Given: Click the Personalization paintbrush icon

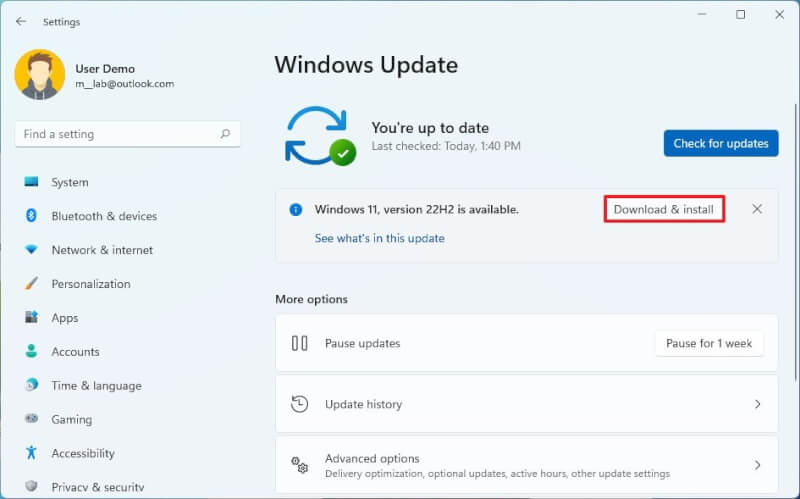Looking at the screenshot, I should (31, 283).
